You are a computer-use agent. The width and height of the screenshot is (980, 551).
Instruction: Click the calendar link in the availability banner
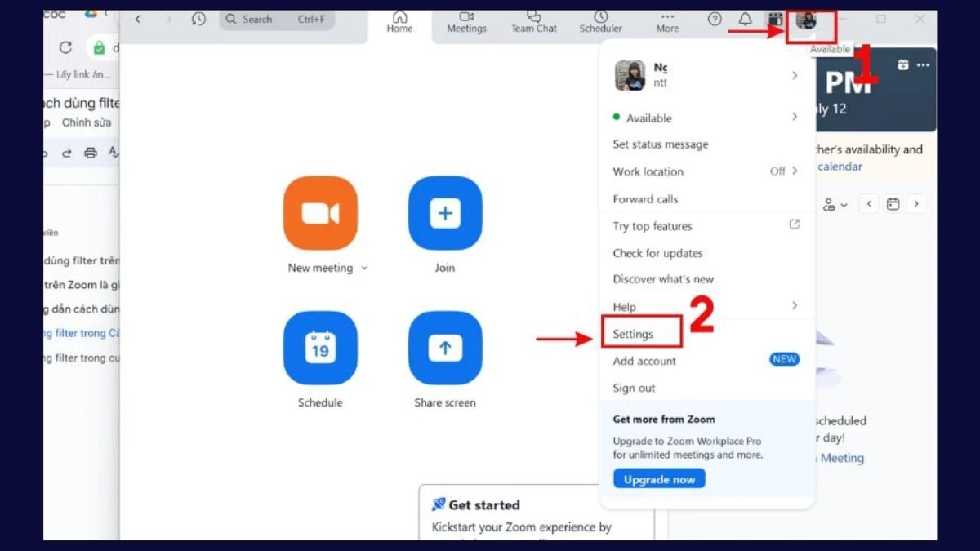840,167
